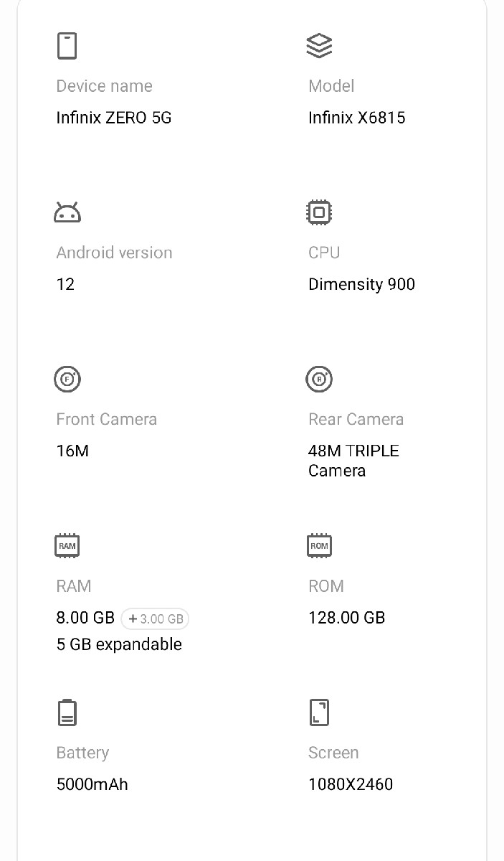Tap the CPU chip icon
504x861 pixels.
pyautogui.click(x=319, y=212)
